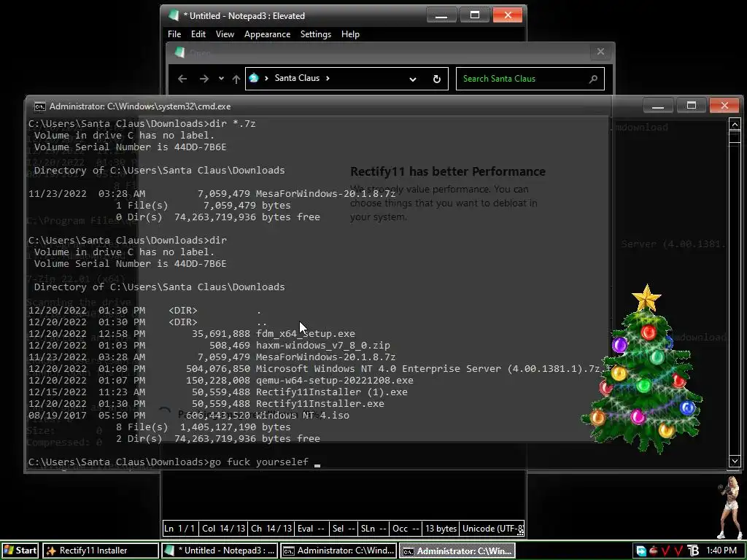Click the Christmas ornament tray icon
This screenshot has height=560, width=747.
[654, 551]
